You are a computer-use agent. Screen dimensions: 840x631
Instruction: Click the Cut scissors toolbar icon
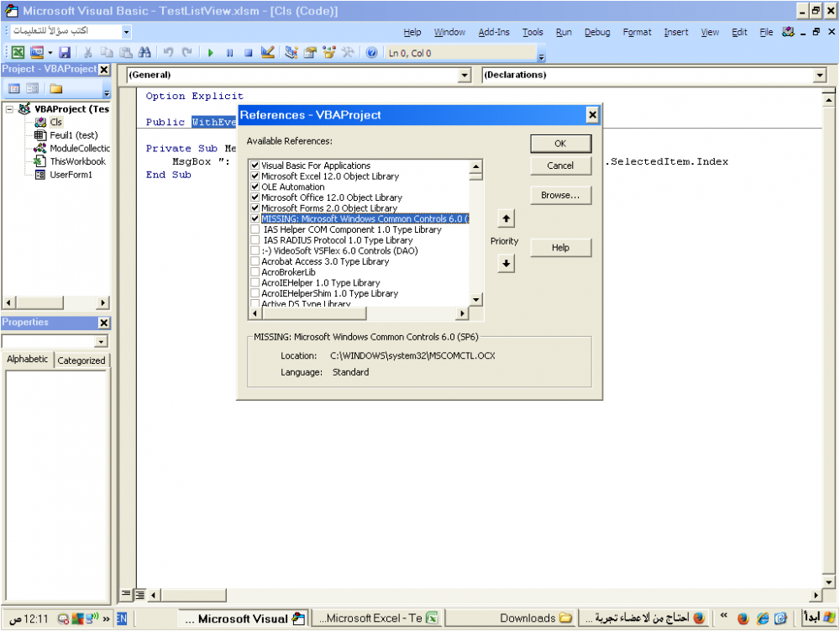pyautogui.click(x=88, y=52)
